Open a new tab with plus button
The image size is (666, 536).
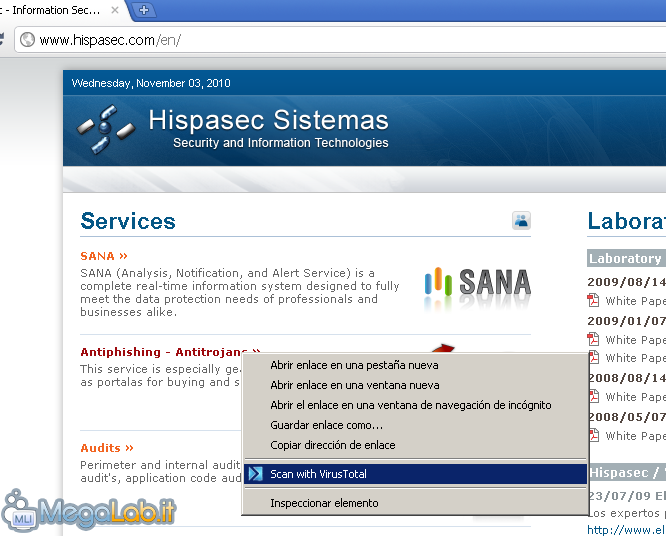click(144, 10)
